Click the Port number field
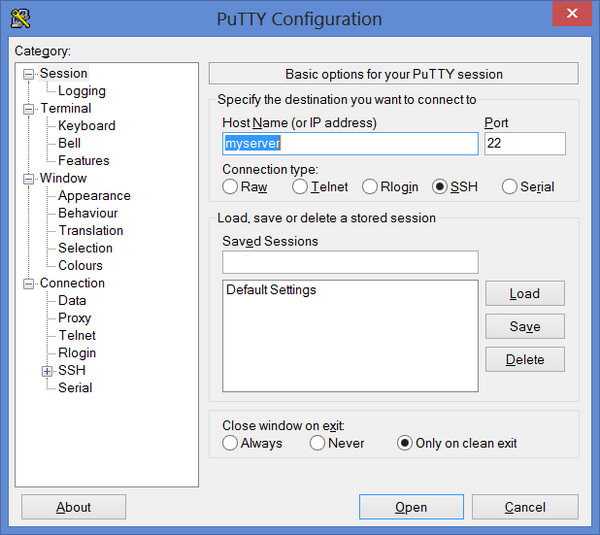The height and width of the screenshot is (535, 600). tap(524, 144)
